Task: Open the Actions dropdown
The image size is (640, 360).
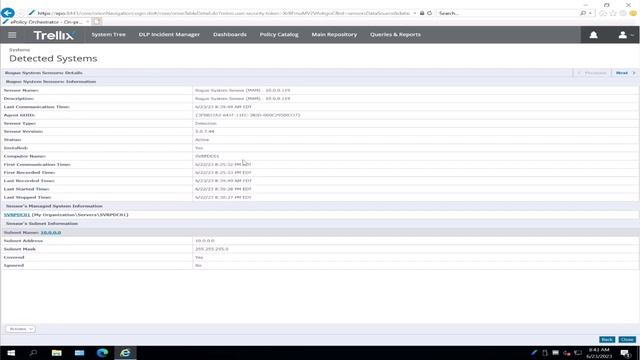Action: point(20,329)
